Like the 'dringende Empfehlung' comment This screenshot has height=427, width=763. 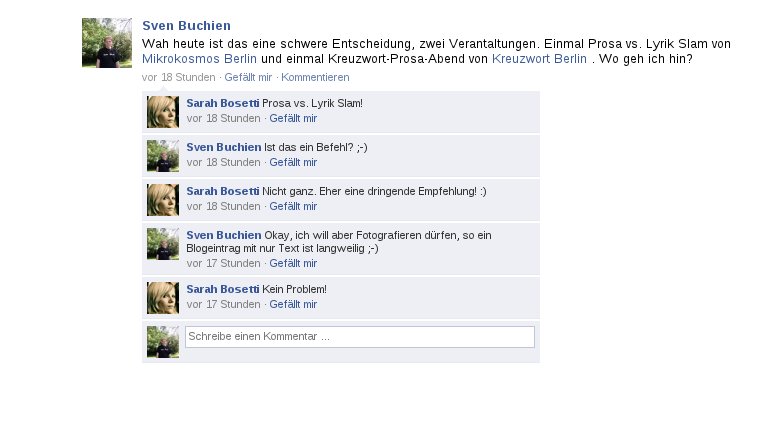(x=293, y=206)
